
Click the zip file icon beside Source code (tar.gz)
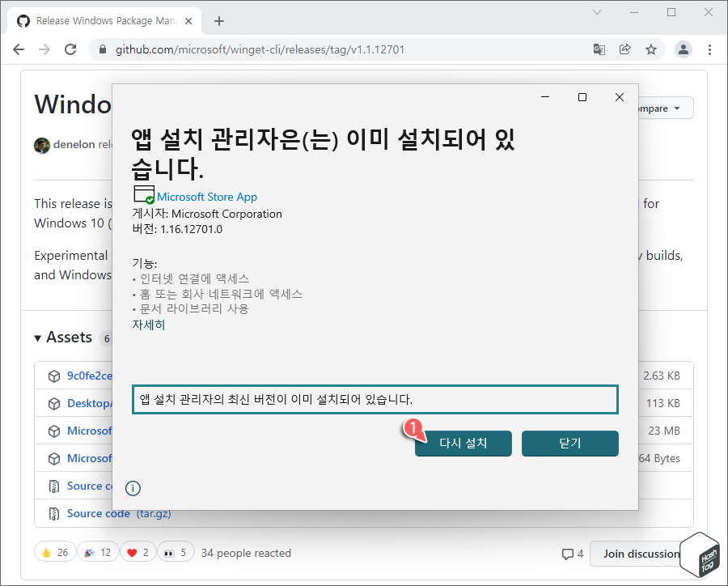pos(54,513)
